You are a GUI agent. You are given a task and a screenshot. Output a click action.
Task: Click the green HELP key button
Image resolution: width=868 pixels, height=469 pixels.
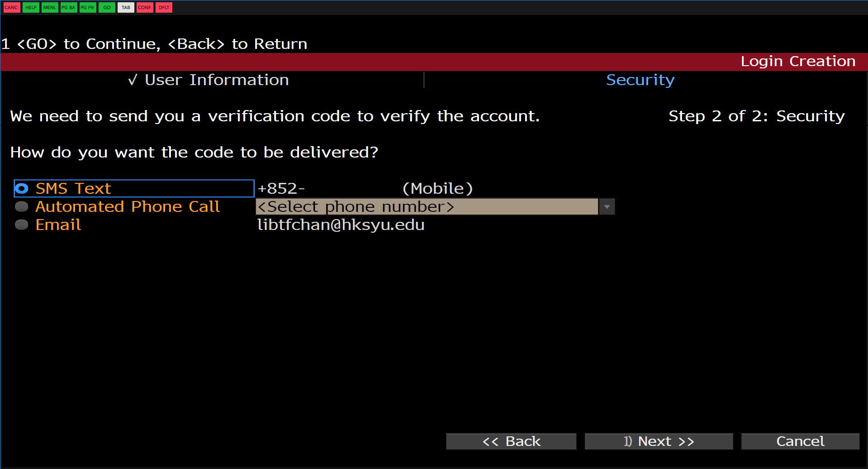[31, 7]
